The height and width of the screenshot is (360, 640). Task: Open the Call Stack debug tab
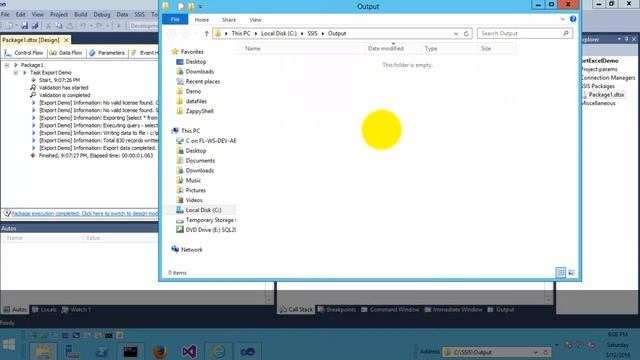[296, 310]
